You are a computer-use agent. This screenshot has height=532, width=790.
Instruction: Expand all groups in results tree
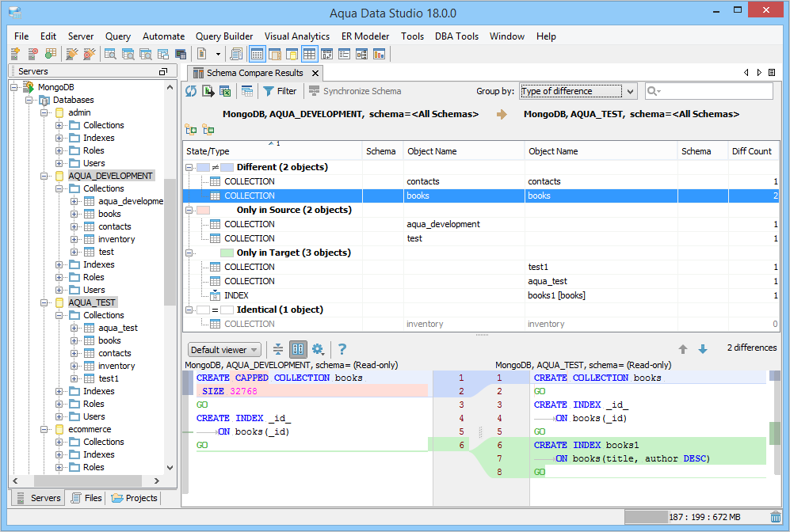(x=191, y=130)
